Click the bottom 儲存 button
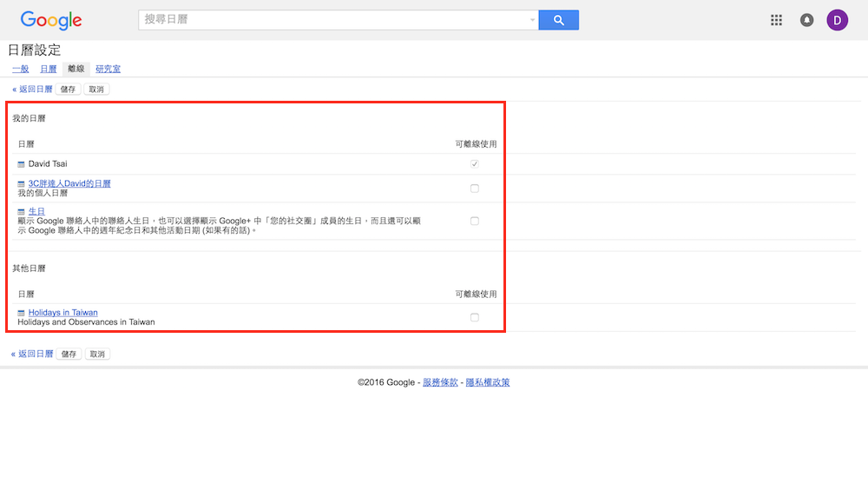The height and width of the screenshot is (477, 868). pyautogui.click(x=69, y=354)
